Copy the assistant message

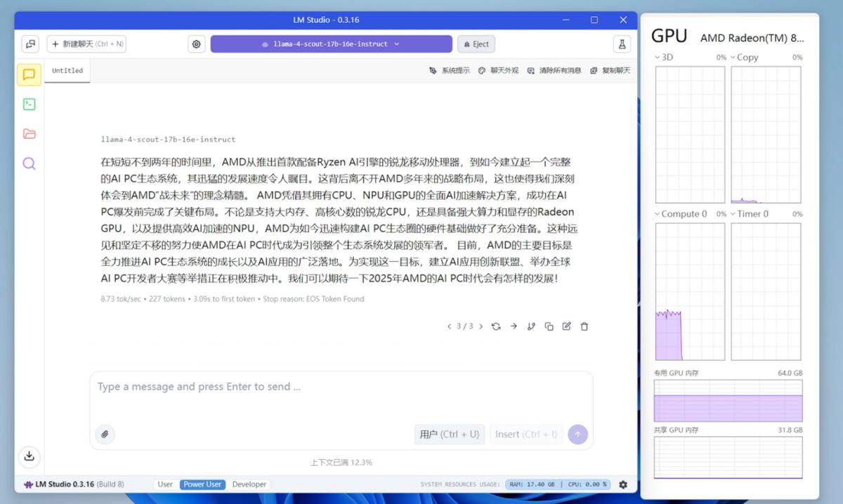click(x=549, y=326)
